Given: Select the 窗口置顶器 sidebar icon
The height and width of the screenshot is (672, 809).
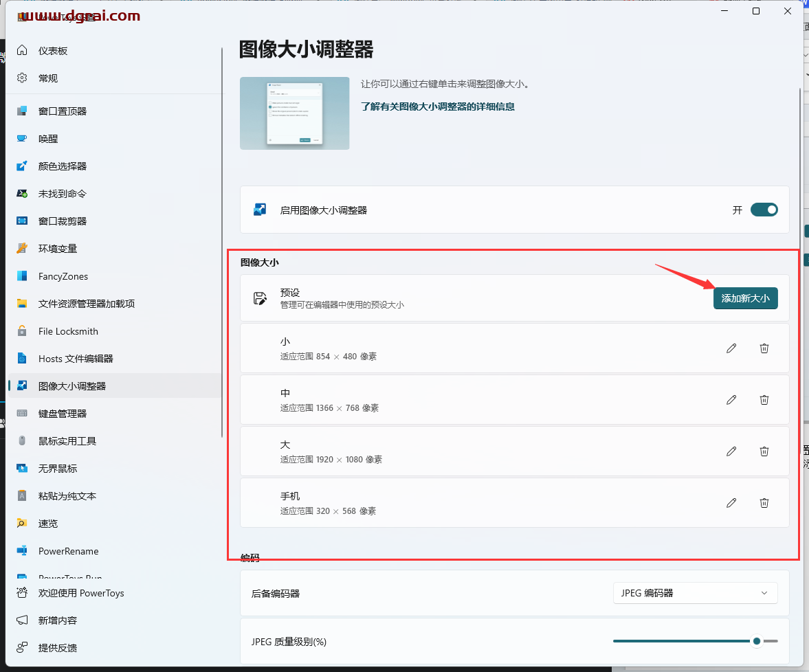Looking at the screenshot, I should [22, 111].
